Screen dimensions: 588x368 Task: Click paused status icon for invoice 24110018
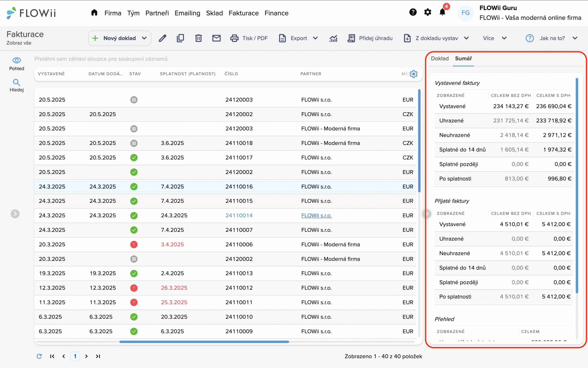coord(134,143)
